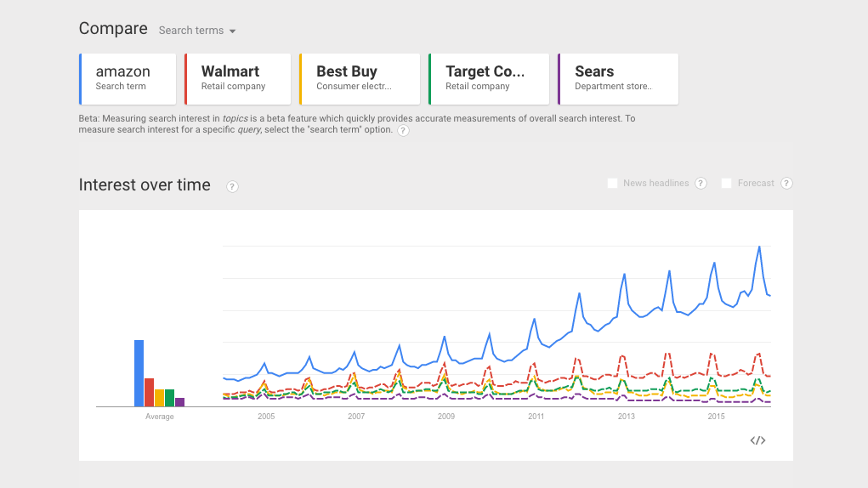Viewport: 868px width, 488px height.
Task: Click the Average label under the bars
Action: tap(159, 417)
